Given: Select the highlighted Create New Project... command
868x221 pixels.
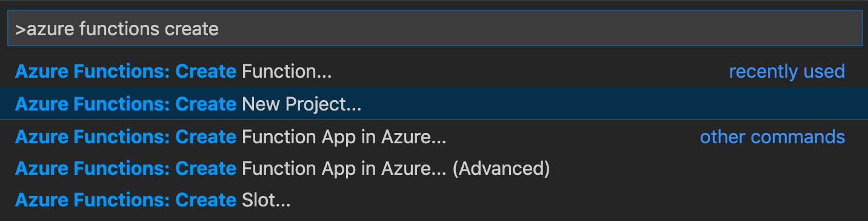Looking at the screenshot, I should coord(434,104).
